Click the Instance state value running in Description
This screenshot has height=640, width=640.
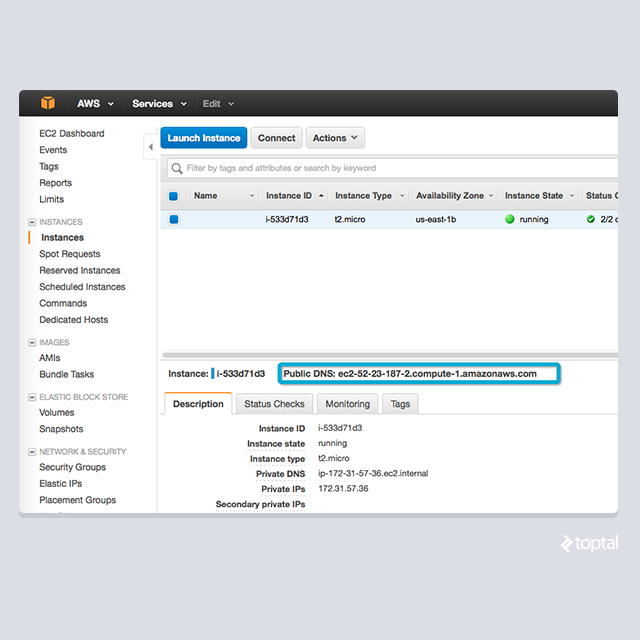[x=333, y=443]
